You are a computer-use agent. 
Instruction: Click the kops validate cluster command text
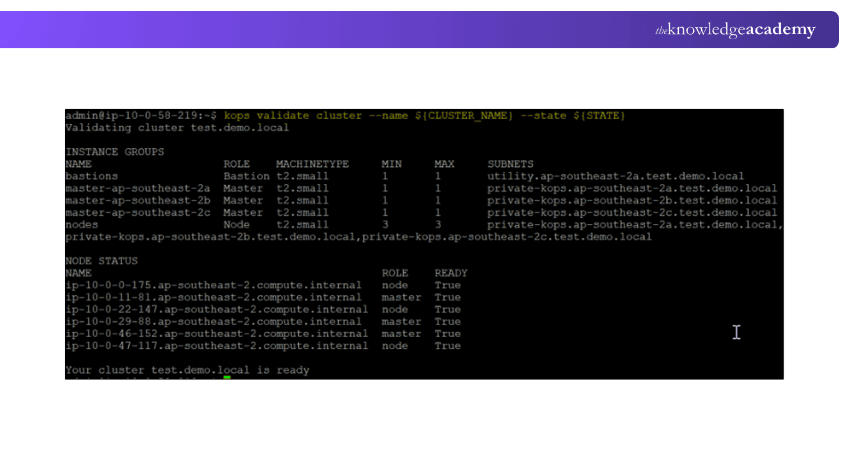[x=425, y=116]
